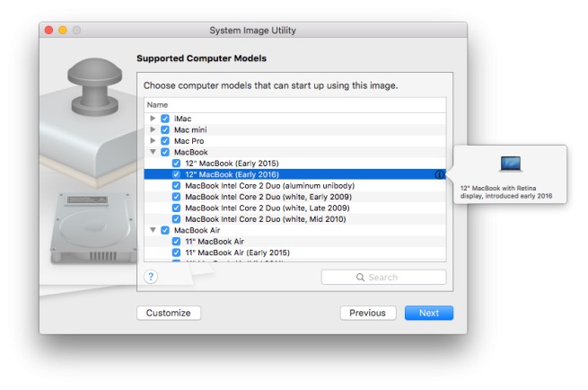The width and height of the screenshot is (588, 390).
Task: Collapse the MacBook Air group
Action: click(x=153, y=230)
